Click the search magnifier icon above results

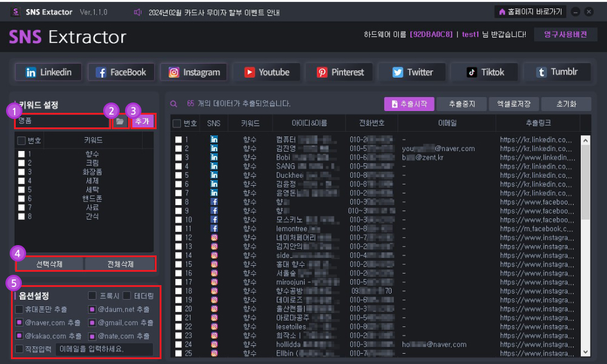pyautogui.click(x=174, y=104)
